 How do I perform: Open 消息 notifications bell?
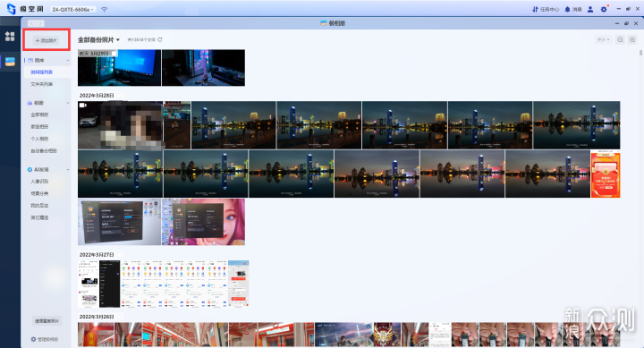pos(573,9)
